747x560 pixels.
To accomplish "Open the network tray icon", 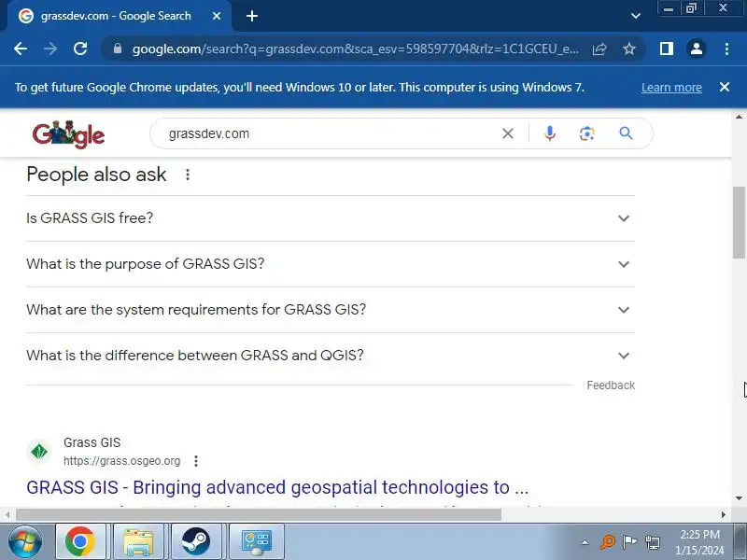I will click(x=653, y=542).
